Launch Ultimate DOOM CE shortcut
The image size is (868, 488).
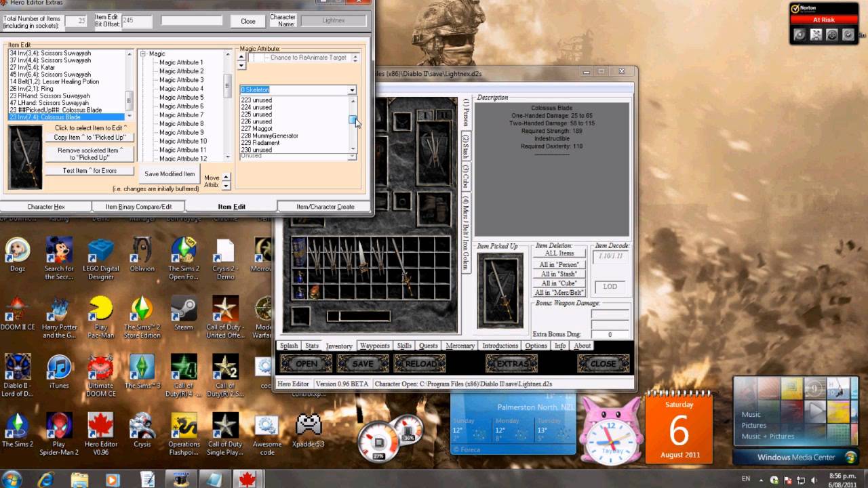point(101,375)
